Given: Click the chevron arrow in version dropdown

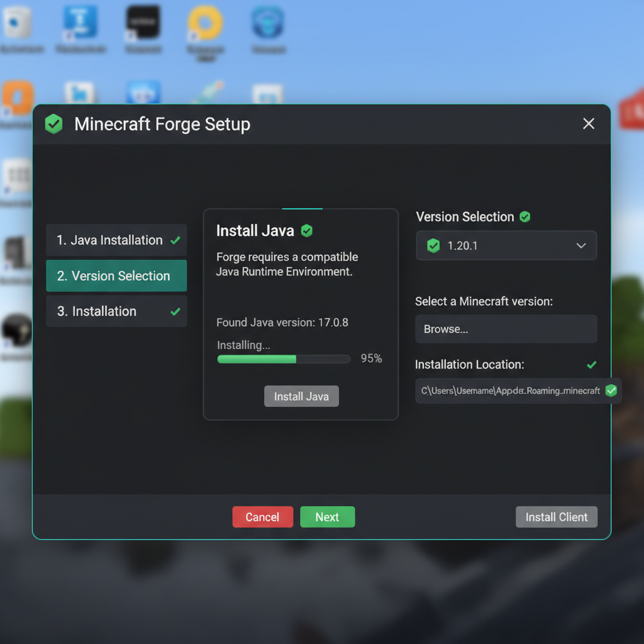Looking at the screenshot, I should coord(581,246).
